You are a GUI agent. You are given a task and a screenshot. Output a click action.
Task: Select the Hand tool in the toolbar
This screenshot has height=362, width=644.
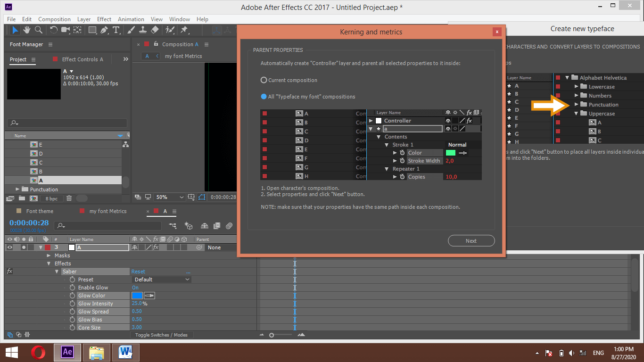27,30
